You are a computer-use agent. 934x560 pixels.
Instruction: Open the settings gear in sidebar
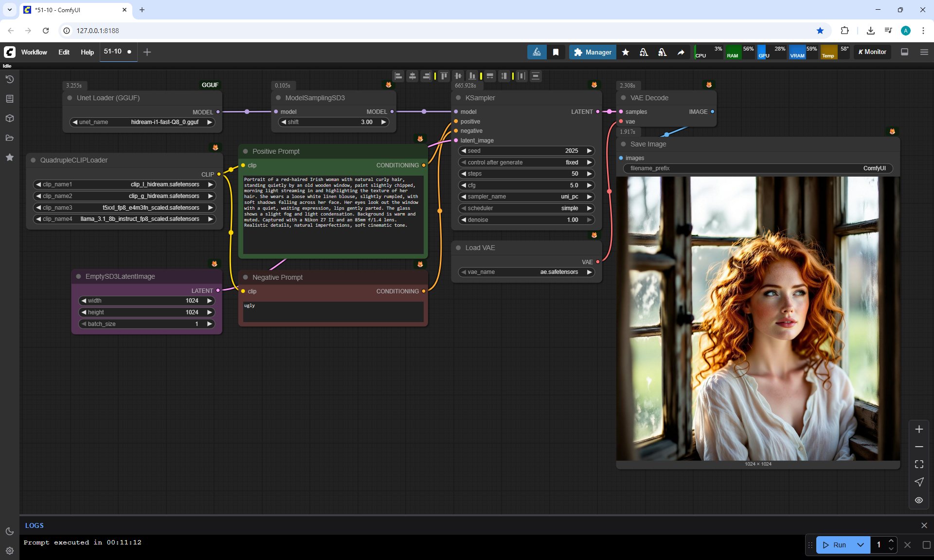click(x=9, y=551)
